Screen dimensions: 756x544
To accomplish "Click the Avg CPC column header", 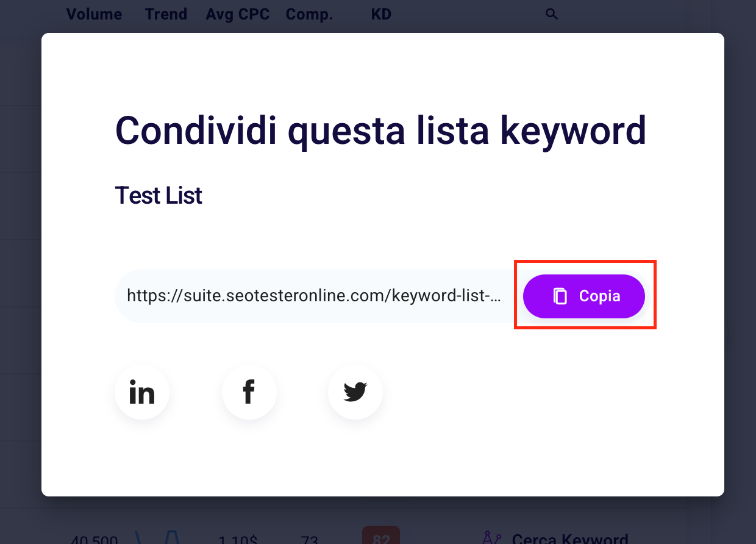I will tap(238, 14).
